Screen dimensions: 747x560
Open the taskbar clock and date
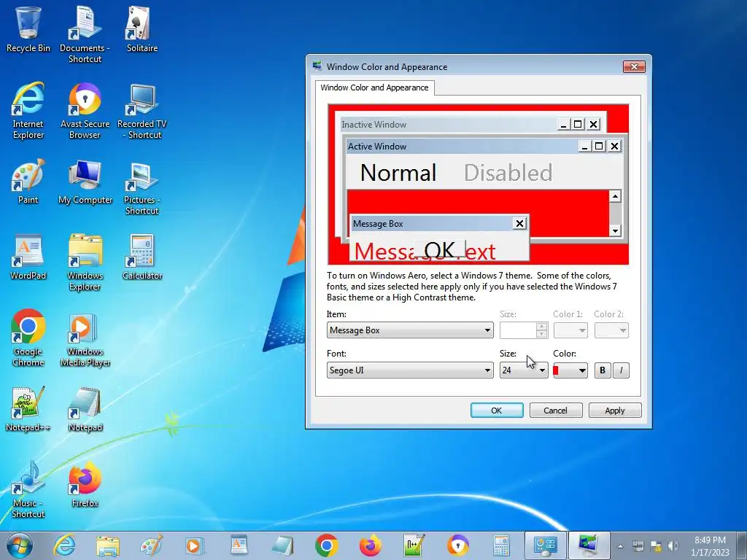(710, 546)
